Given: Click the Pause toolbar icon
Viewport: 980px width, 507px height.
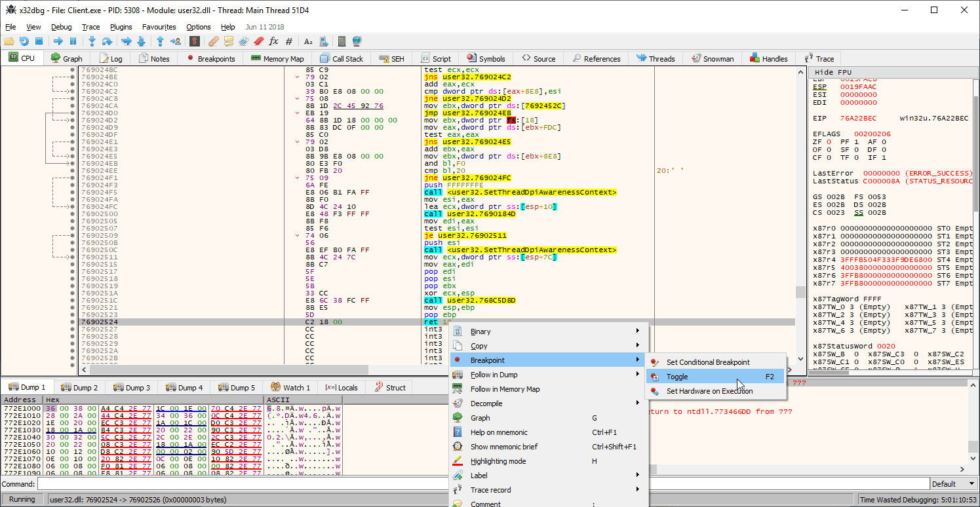Looking at the screenshot, I should pos(73,41).
